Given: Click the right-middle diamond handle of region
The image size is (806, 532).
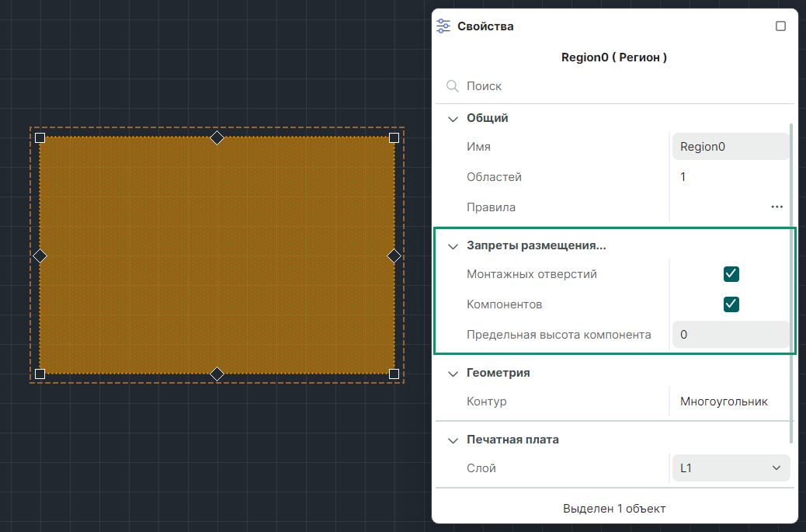Looking at the screenshot, I should click(x=394, y=256).
